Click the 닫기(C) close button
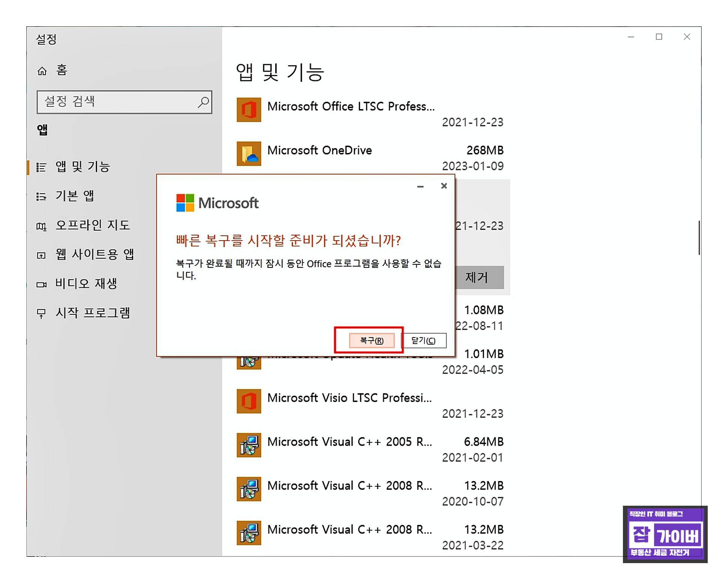This screenshot has height=583, width=728. click(424, 340)
